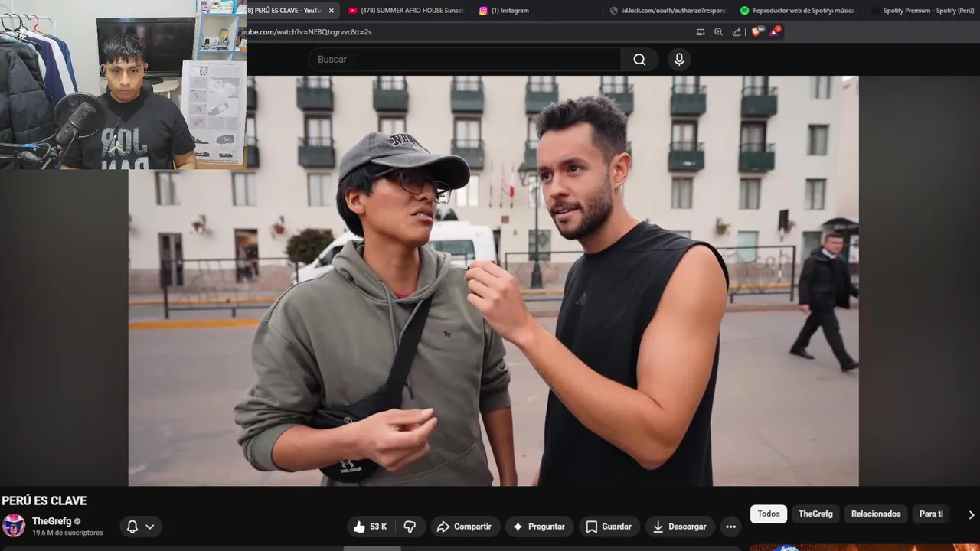The height and width of the screenshot is (551, 980).
Task: Close the PERÚ ES CLAVE browser tab
Action: pyautogui.click(x=332, y=11)
